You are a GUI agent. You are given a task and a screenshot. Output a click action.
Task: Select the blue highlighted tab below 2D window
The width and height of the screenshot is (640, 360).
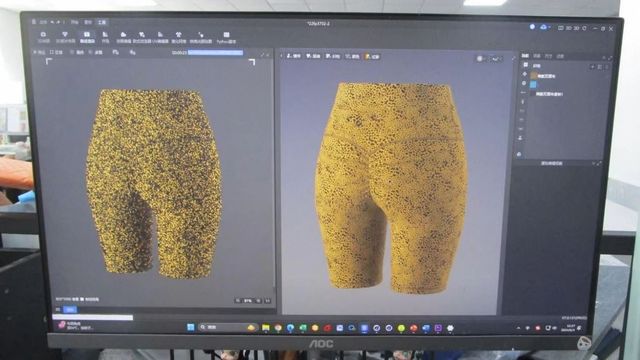tap(70, 310)
